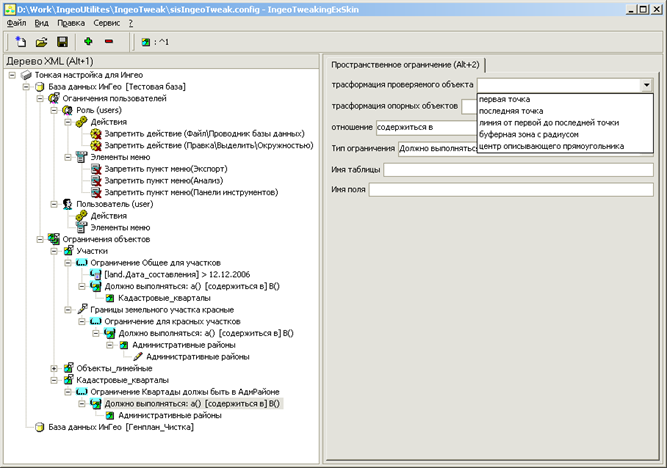Viewport: 667px width, 468px height.
Task: Choose линия от первой до последней точки option
Action: [565, 123]
